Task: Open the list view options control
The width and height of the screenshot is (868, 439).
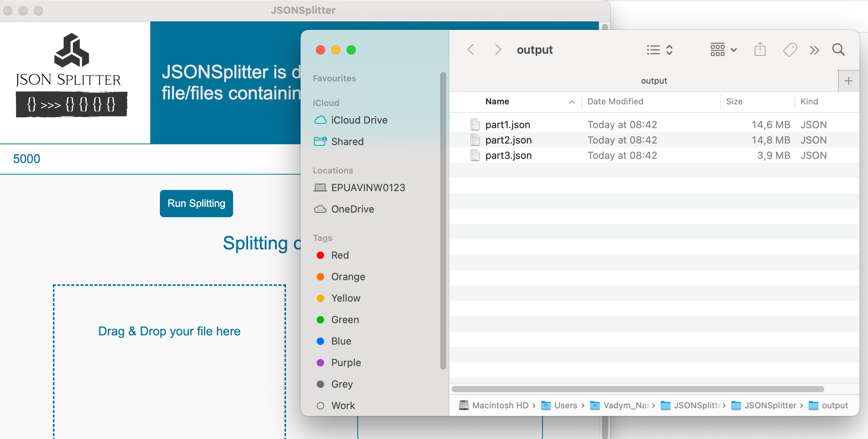Action: [x=659, y=50]
